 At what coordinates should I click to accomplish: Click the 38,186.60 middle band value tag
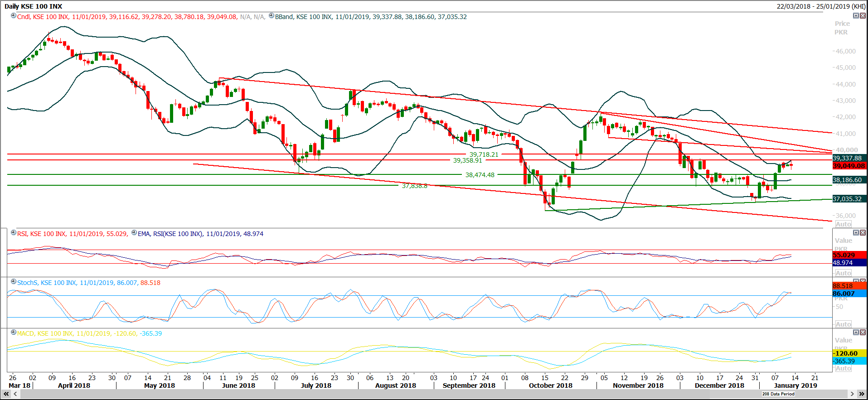(x=849, y=180)
